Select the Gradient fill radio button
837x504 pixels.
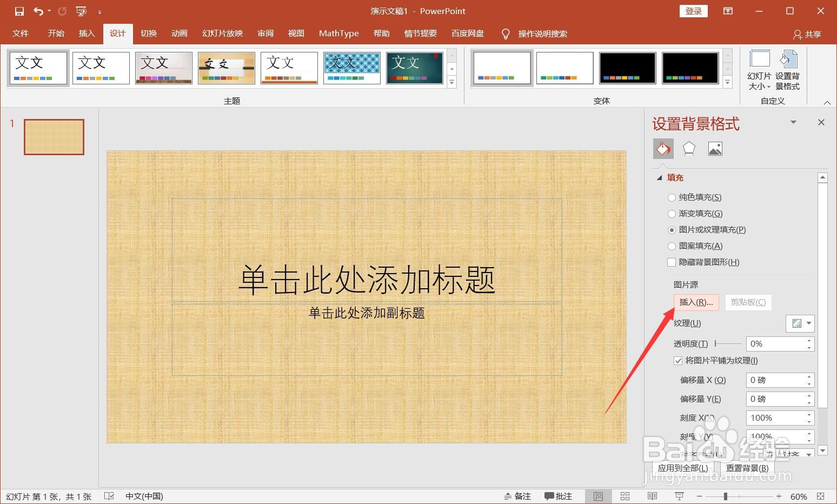point(672,214)
